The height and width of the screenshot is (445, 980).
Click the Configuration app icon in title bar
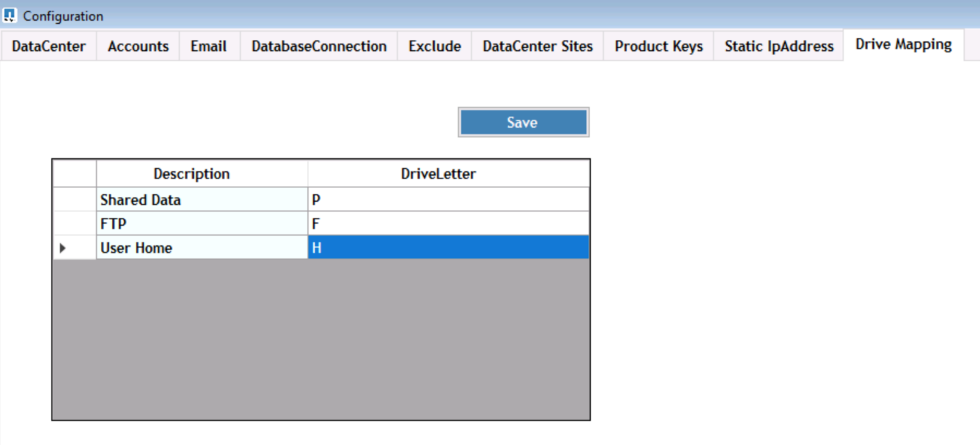[10, 15]
